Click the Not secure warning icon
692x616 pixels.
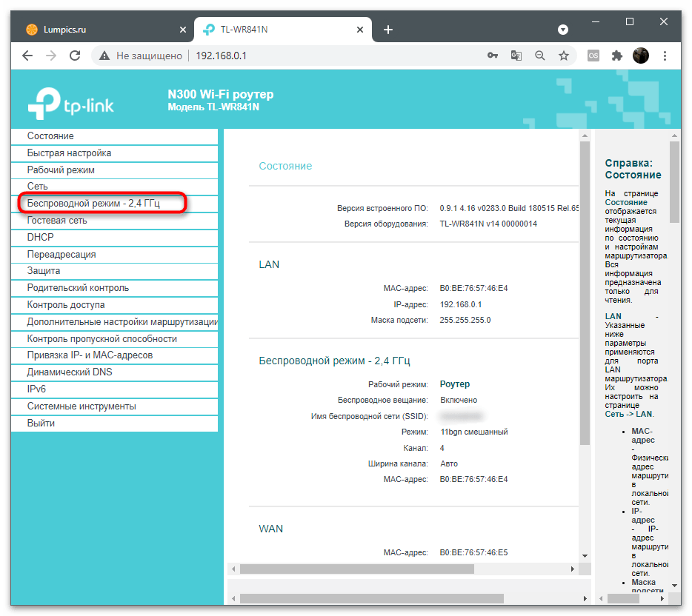coord(104,56)
